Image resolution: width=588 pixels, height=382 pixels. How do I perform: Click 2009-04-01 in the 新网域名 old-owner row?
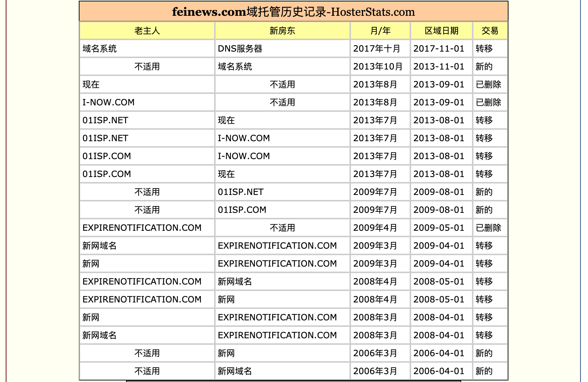pyautogui.click(x=439, y=246)
